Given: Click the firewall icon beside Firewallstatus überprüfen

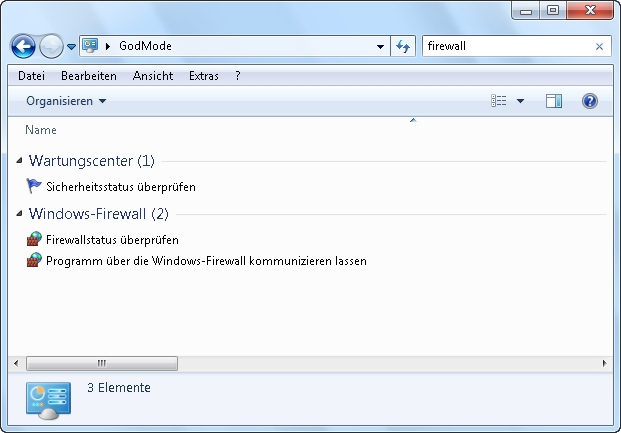Looking at the screenshot, I should point(35,239).
